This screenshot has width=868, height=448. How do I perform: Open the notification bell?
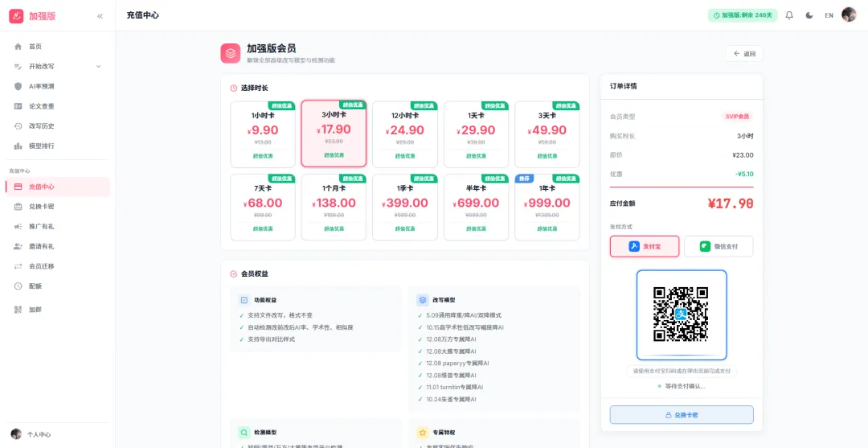[789, 15]
